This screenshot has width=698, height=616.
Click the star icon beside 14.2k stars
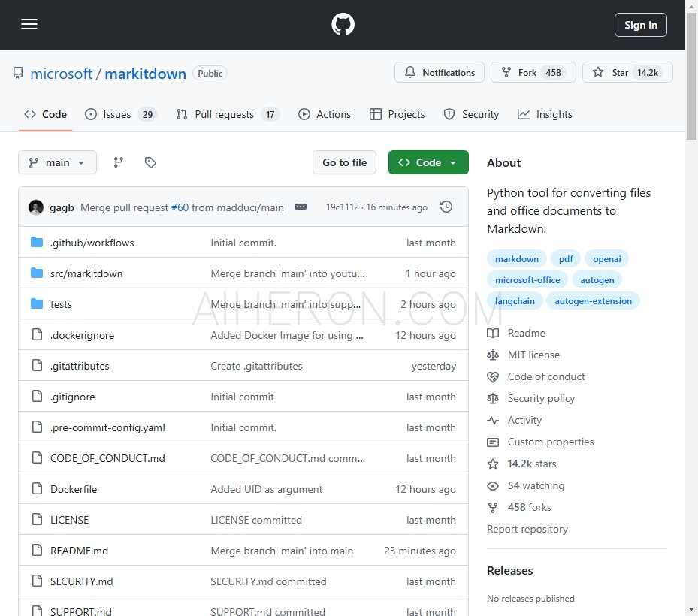(x=493, y=464)
